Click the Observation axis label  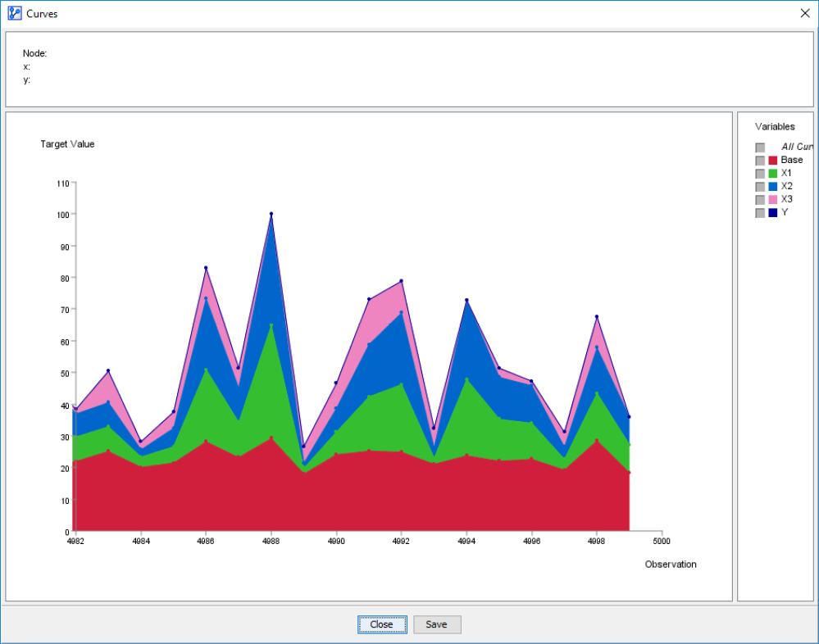(x=670, y=565)
